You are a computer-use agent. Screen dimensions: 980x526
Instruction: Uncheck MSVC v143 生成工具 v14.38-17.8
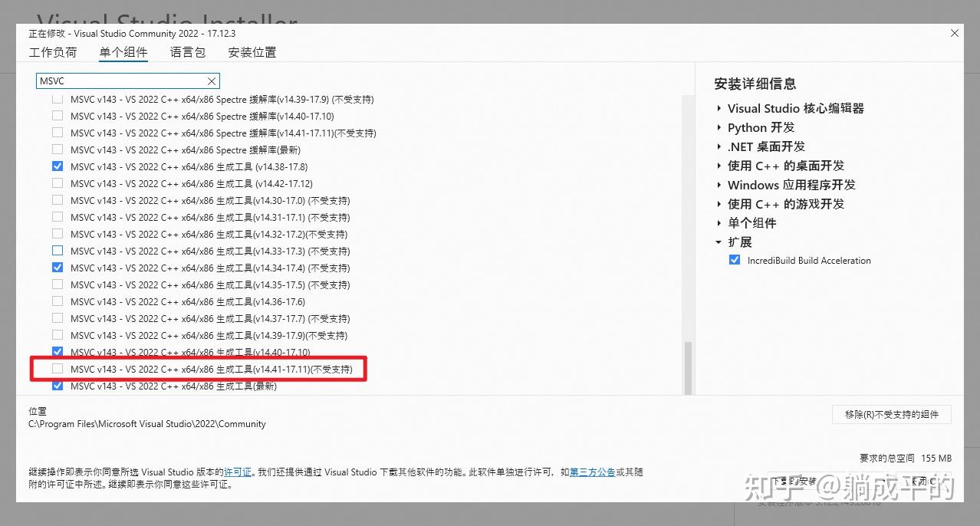point(58,166)
